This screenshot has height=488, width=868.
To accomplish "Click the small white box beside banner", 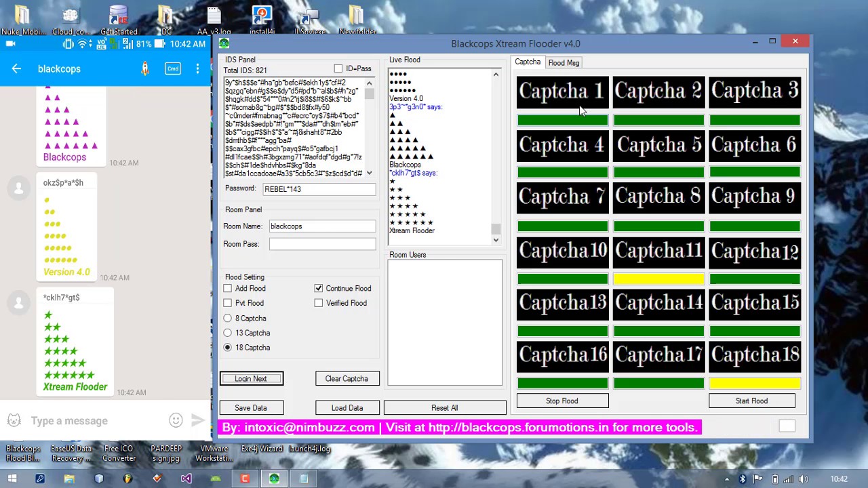I will click(787, 426).
